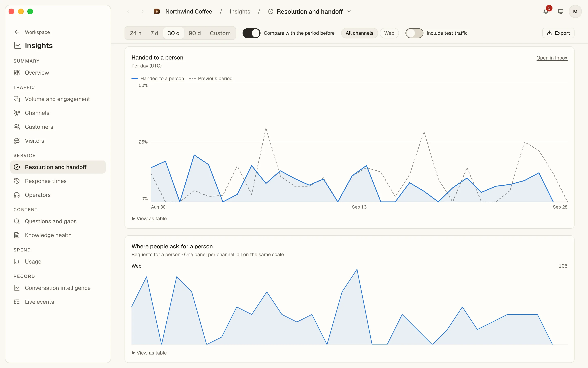Open the Open in Inbox link
This screenshot has width=588, height=368.
click(x=552, y=58)
